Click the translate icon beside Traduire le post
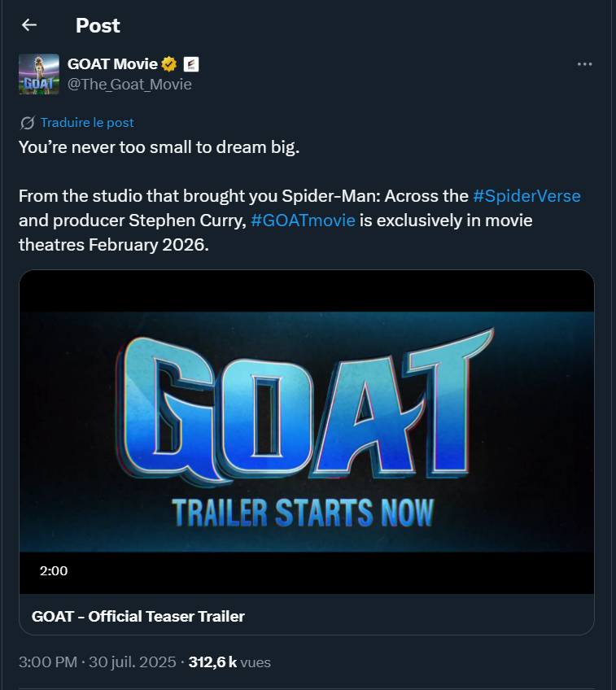Screen dimensions: 616x690 (x=27, y=123)
